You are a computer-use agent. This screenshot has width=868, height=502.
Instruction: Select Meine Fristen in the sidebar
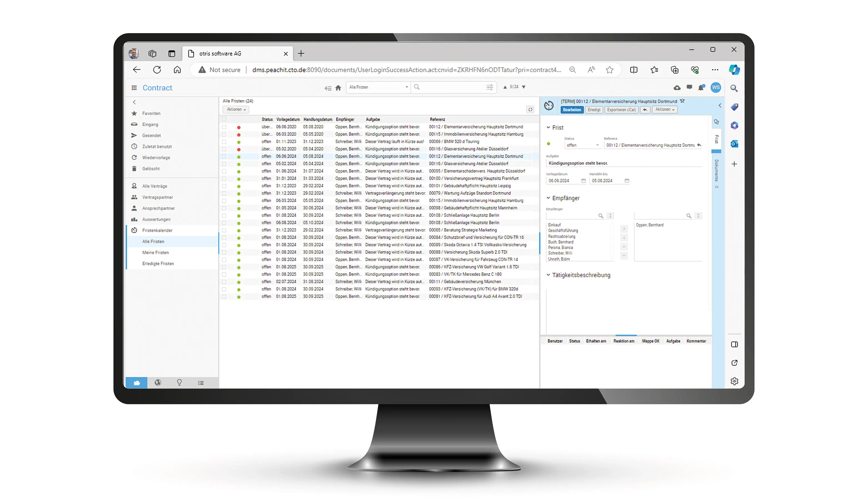[x=155, y=252]
